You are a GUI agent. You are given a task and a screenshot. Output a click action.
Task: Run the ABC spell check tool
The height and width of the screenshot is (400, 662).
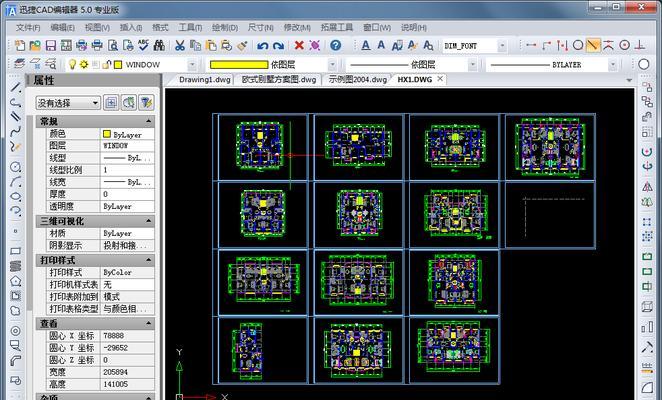coord(144,45)
